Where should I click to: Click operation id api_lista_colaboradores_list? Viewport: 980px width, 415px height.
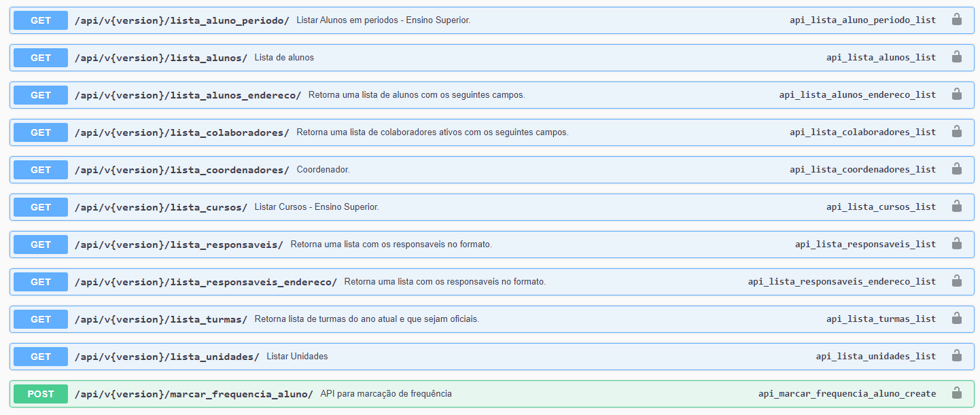point(862,132)
